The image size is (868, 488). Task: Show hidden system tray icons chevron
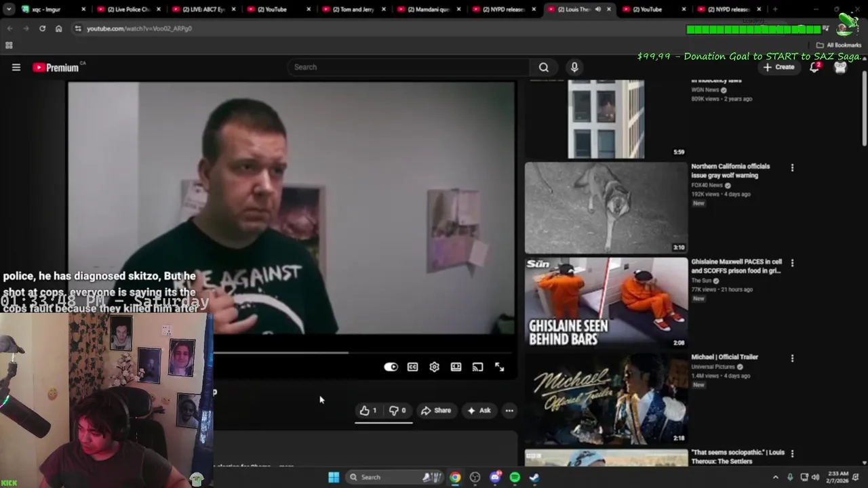(776, 477)
